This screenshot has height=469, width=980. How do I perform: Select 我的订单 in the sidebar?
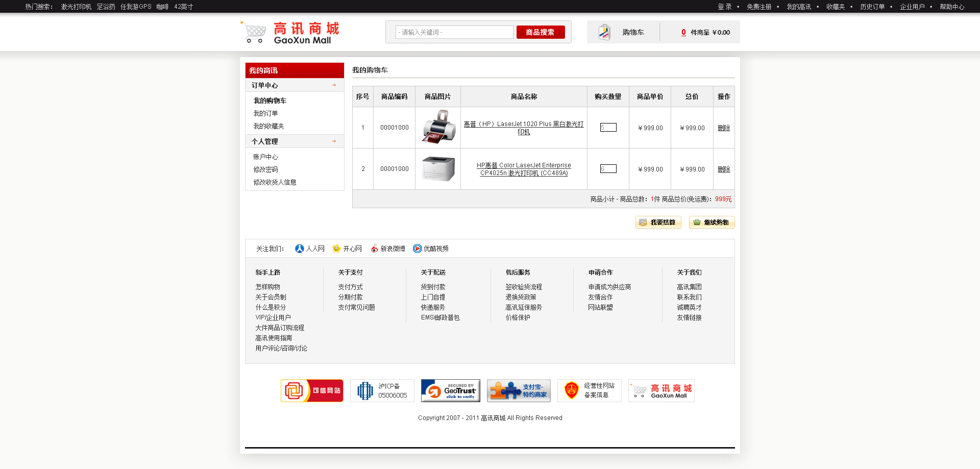point(265,113)
